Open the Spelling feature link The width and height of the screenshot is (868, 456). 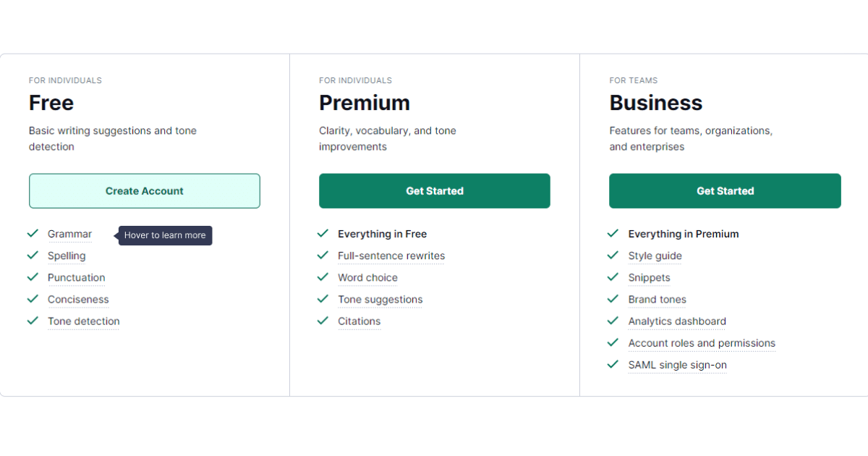point(67,256)
